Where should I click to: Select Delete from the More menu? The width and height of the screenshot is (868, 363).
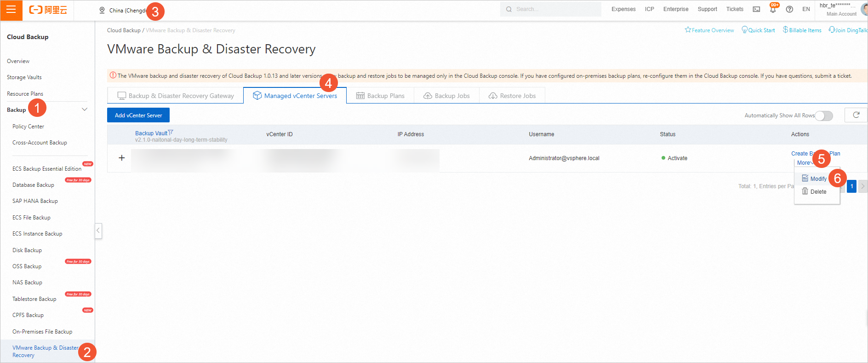(814, 191)
